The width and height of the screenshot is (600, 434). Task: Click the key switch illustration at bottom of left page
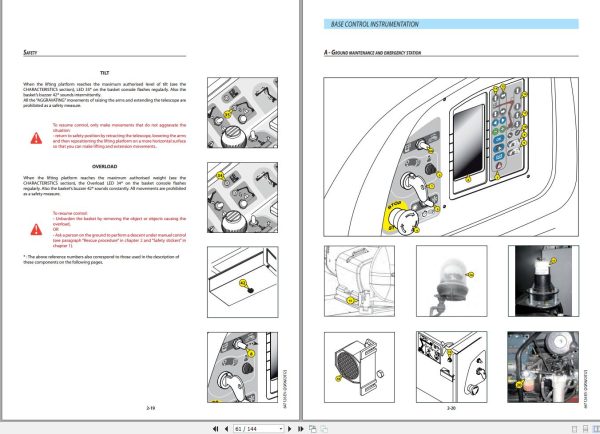click(243, 367)
